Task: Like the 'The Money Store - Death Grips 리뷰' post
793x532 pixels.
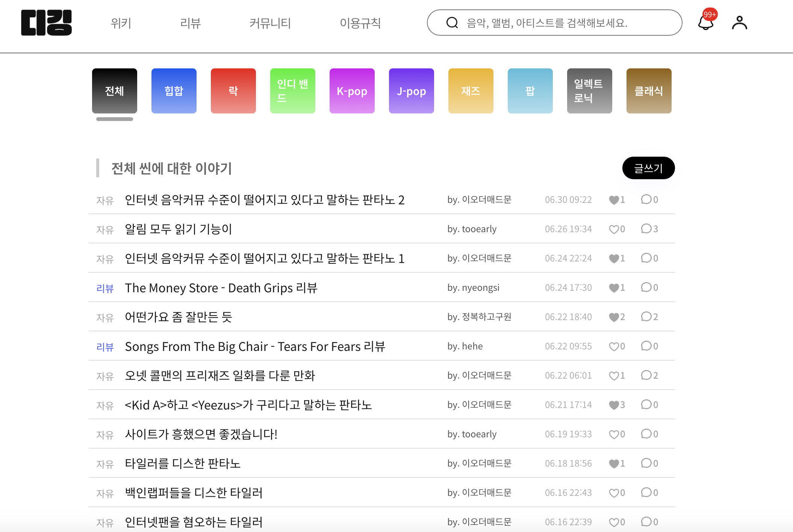Action: [x=614, y=288]
